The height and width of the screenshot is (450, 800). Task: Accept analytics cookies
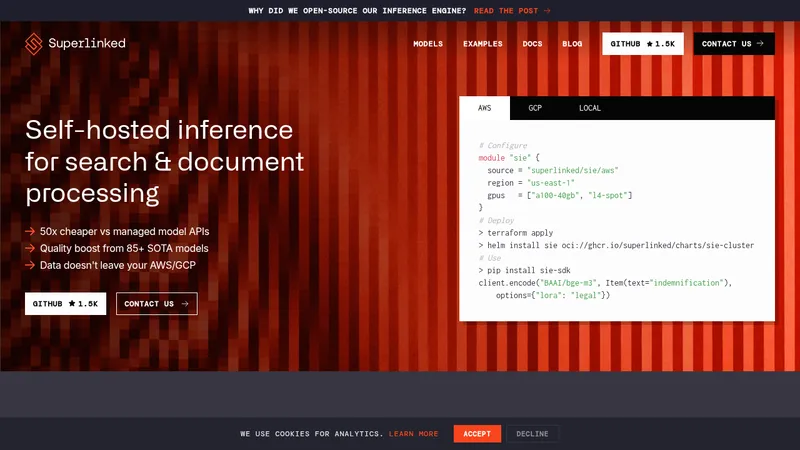point(477,434)
